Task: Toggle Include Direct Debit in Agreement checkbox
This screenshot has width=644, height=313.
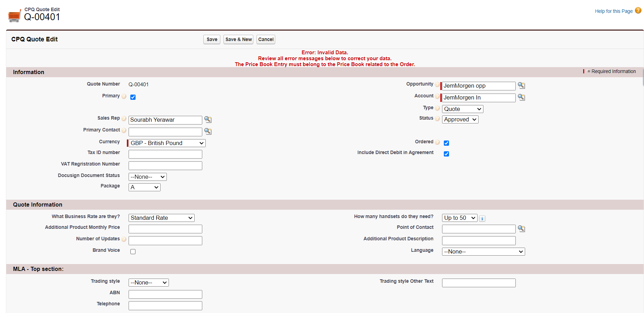Action: (446, 154)
